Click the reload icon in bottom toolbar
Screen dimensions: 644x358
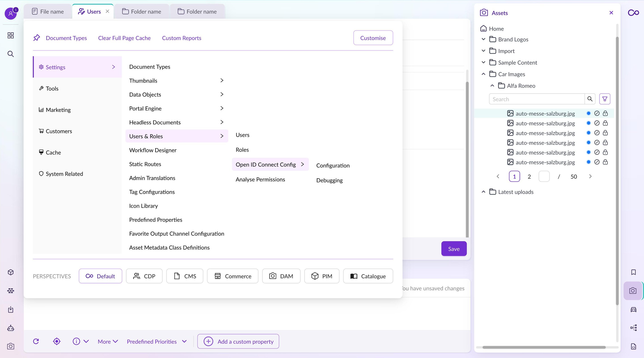(36, 341)
